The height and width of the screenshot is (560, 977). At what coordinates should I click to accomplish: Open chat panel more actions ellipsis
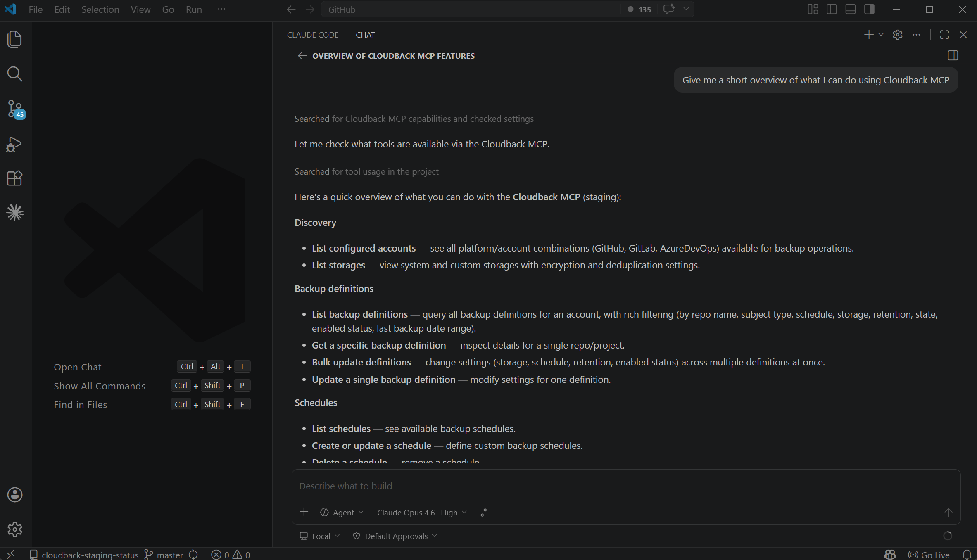916,35
